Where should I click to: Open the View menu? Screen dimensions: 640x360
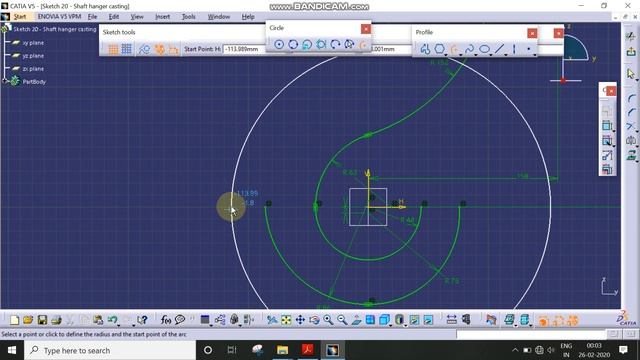click(x=137, y=17)
